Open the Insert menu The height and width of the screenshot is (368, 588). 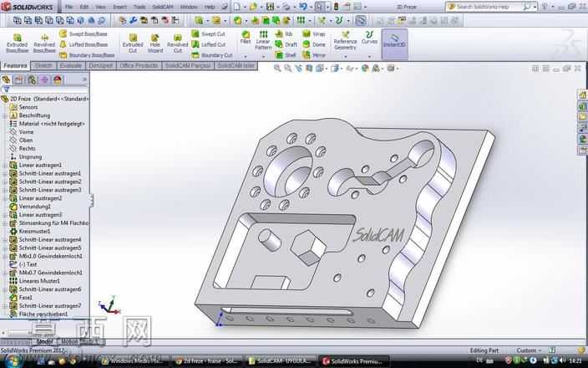119,7
